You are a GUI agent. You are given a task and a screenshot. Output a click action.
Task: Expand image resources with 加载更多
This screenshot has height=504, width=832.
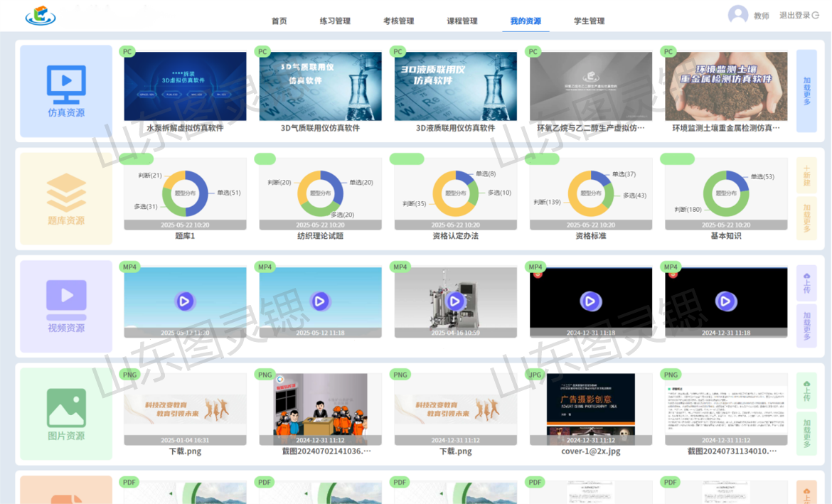tap(806, 434)
